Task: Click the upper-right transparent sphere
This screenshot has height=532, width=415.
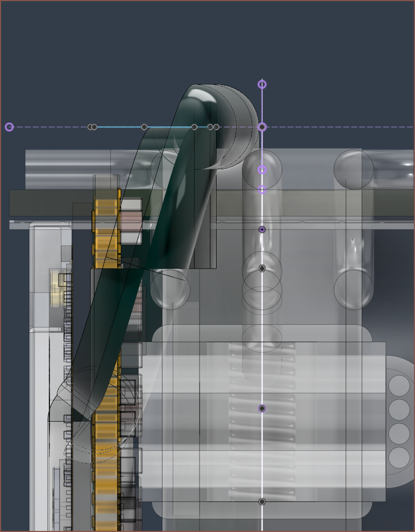Action: tap(353, 169)
